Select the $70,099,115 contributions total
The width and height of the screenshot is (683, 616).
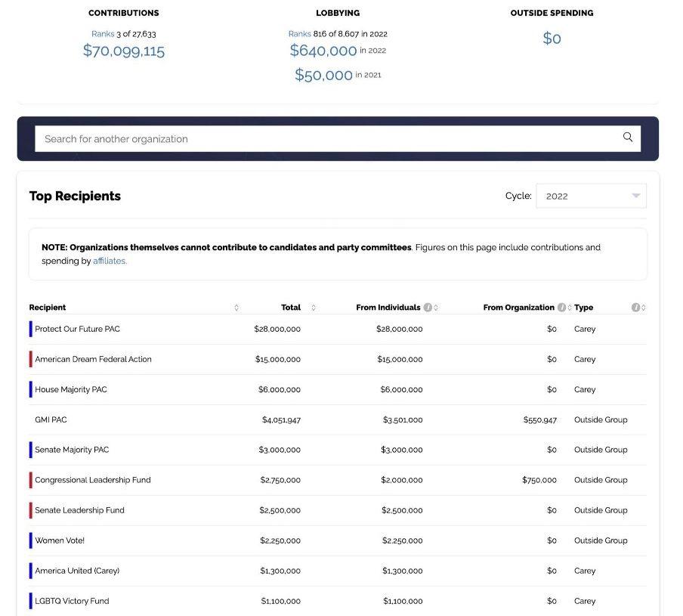(124, 51)
